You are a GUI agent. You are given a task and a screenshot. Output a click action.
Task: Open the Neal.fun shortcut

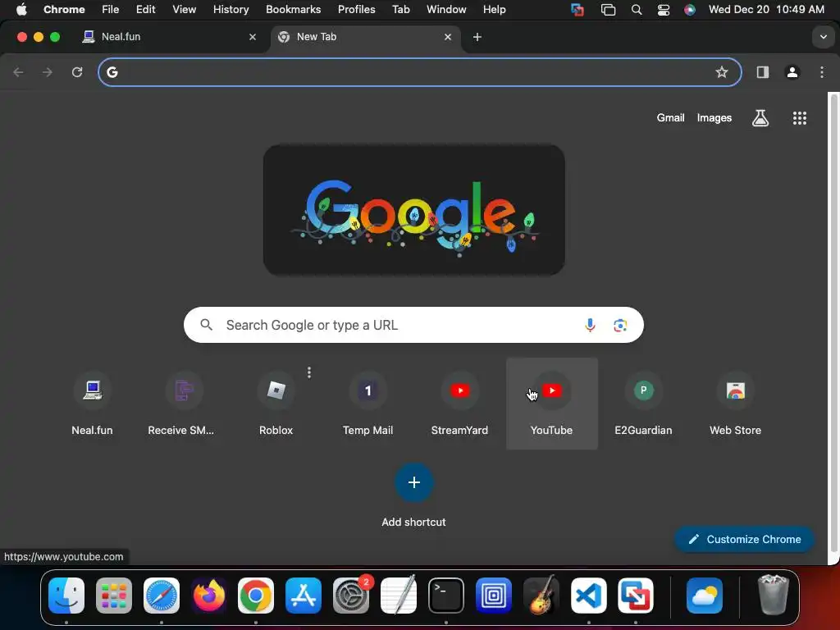(92, 404)
